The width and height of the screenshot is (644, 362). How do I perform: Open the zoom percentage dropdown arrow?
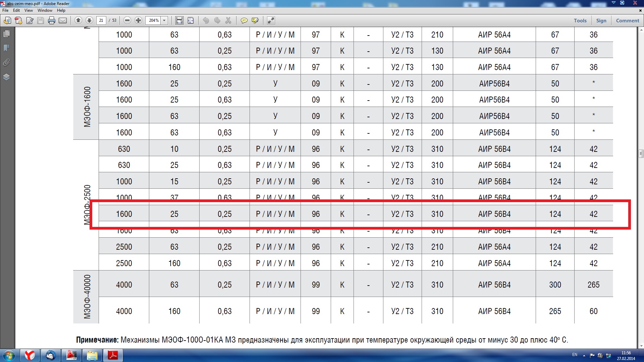[x=164, y=20]
